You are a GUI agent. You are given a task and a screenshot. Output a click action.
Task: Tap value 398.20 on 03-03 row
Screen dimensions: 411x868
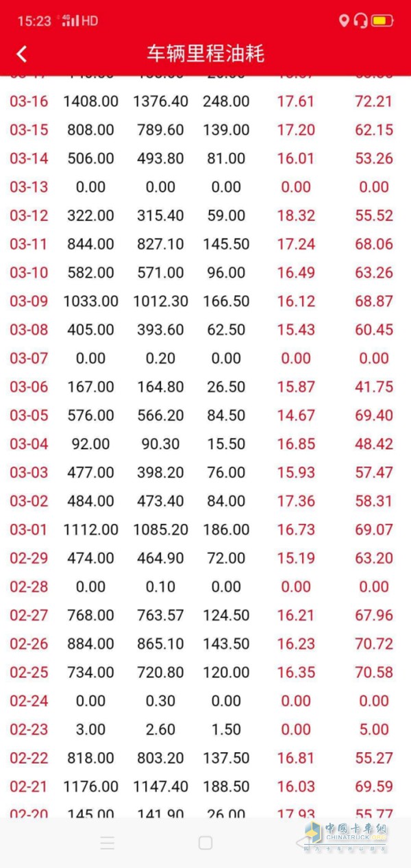coord(160,472)
